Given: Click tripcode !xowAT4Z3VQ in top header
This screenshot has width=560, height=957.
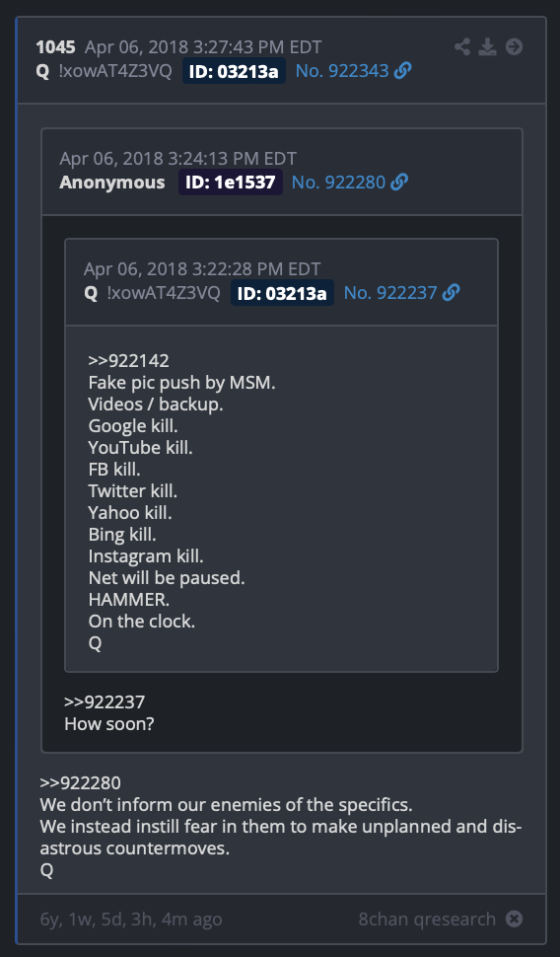Looking at the screenshot, I should [x=115, y=71].
